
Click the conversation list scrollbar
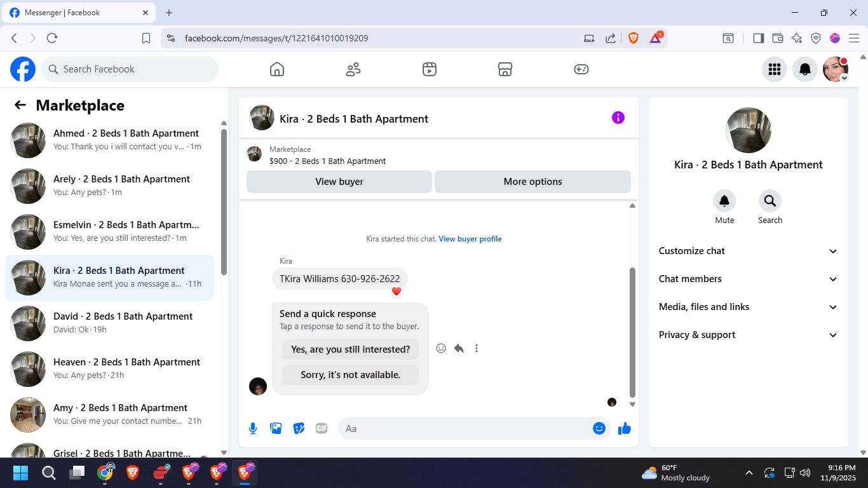[x=224, y=201]
